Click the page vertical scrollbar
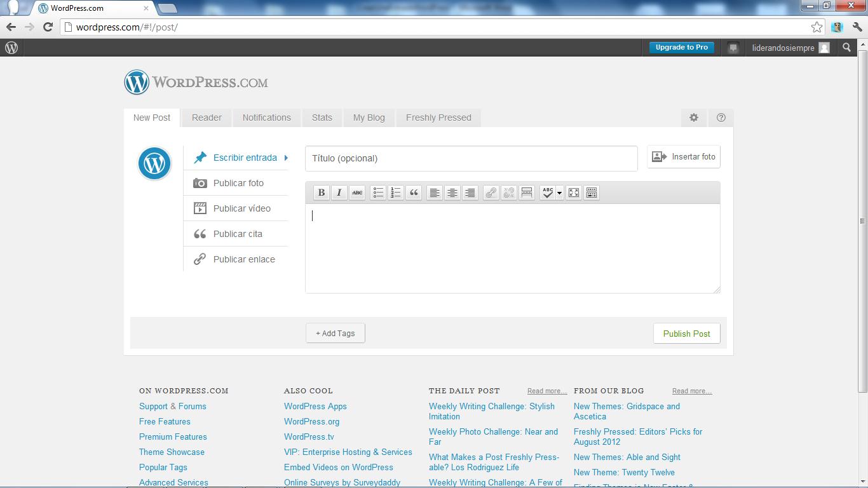868x488 pixels. point(862,221)
